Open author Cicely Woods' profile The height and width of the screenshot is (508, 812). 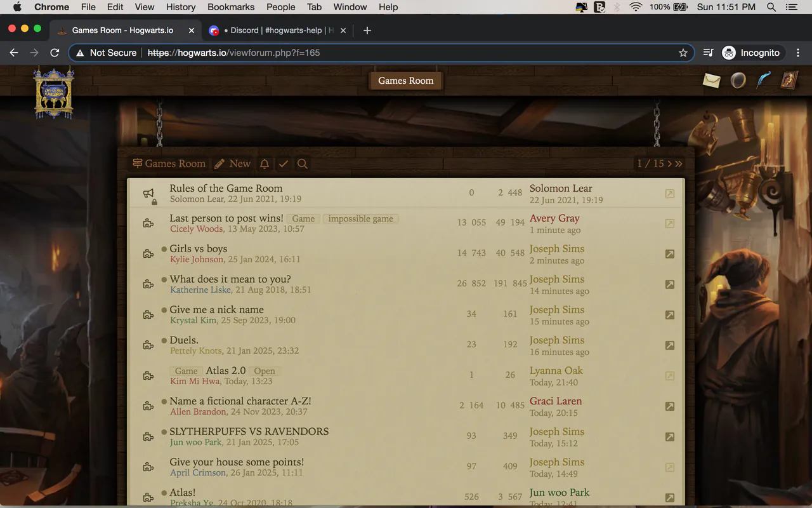pyautogui.click(x=197, y=229)
